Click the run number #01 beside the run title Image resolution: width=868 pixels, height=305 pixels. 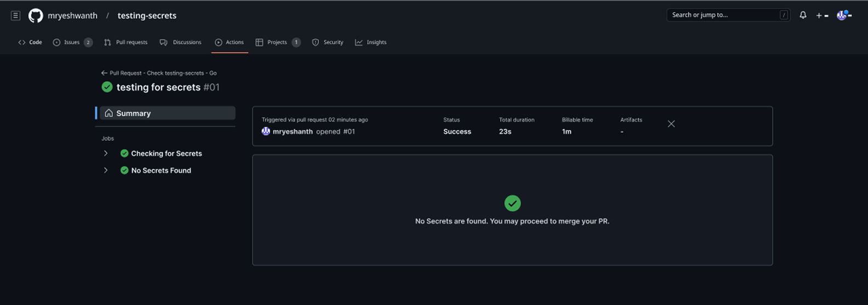pos(212,87)
